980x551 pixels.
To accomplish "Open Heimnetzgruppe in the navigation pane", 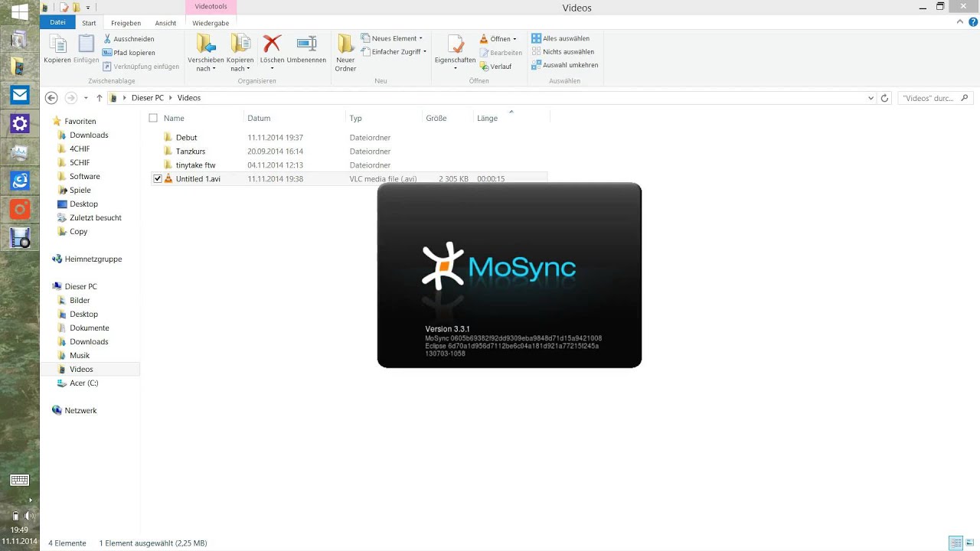I will coord(93,259).
